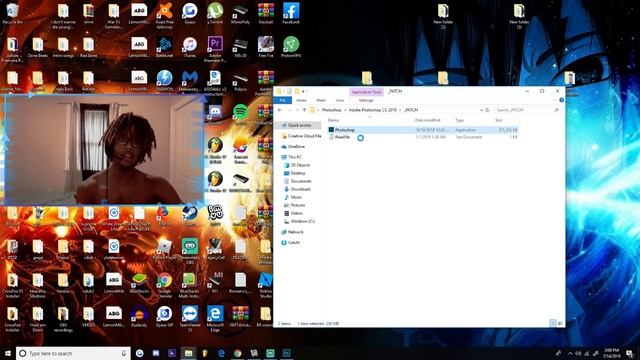This screenshot has width=640, height=360.
Task: Switch to the Home ribbon tab
Action: click(x=302, y=100)
